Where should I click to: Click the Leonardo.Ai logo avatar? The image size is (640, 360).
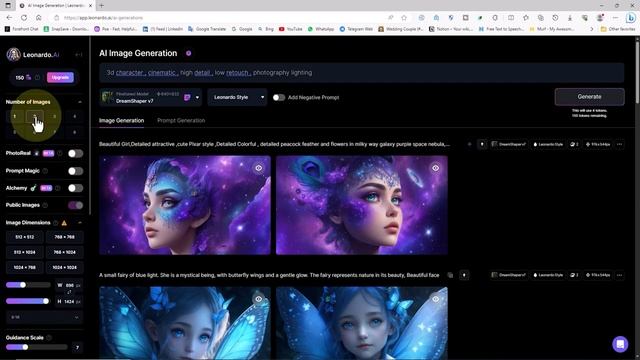click(13, 54)
